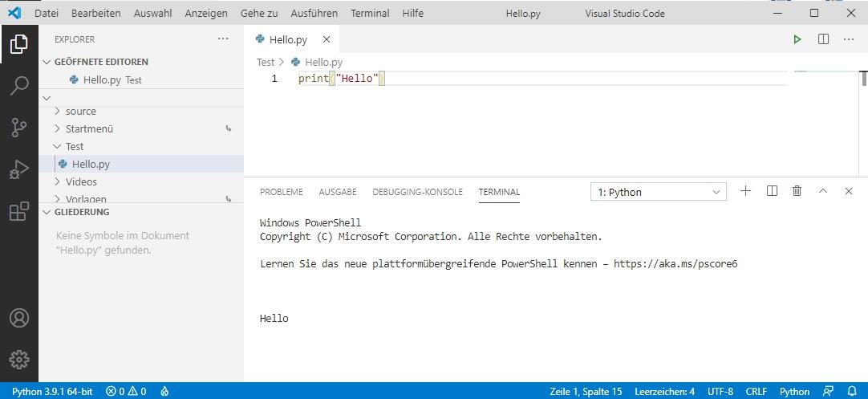Switch to the Debugging-Konsole tab
Viewport: 868px width, 399px height.
click(417, 192)
